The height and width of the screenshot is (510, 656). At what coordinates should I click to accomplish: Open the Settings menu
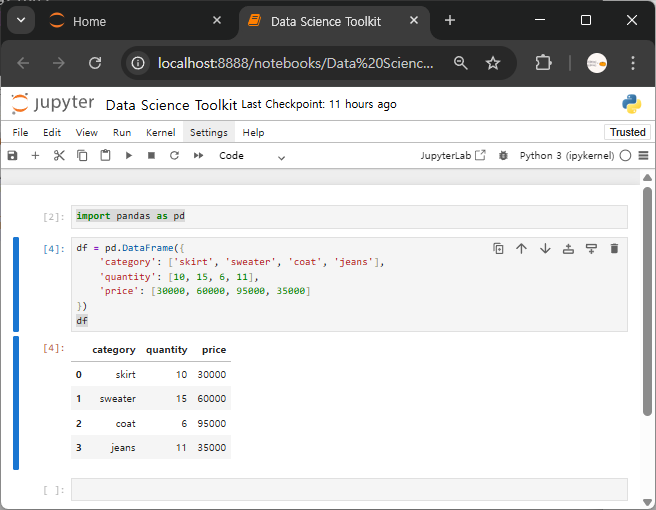point(209,133)
